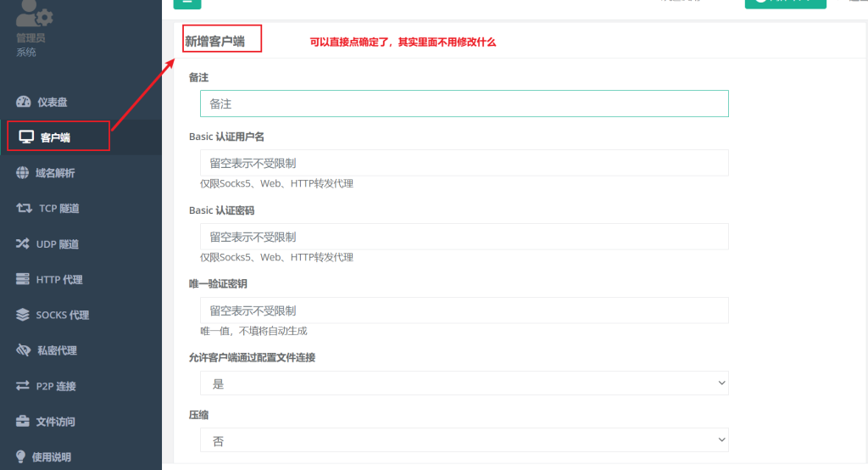
Task: Click the crossed-eye icon for 私密代理
Action: (23, 350)
